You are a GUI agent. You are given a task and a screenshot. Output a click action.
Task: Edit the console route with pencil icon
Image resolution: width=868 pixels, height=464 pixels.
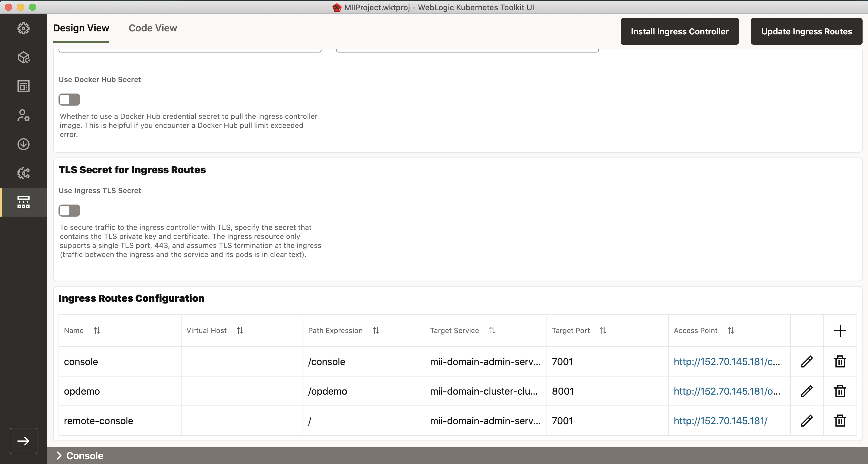807,361
